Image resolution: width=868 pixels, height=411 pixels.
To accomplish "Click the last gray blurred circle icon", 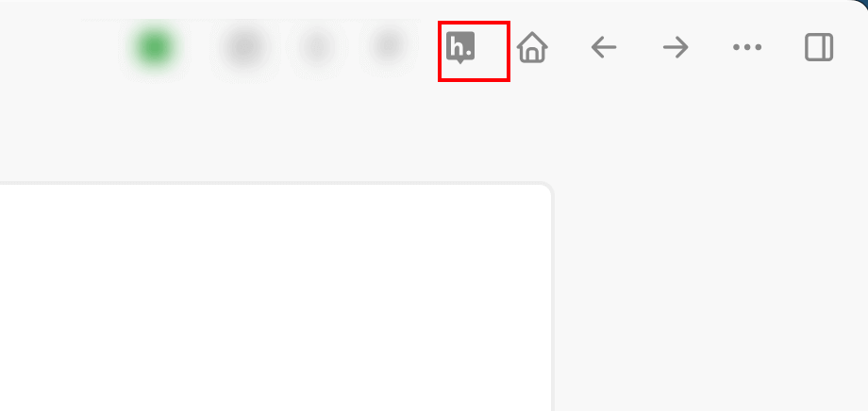I will coord(388,45).
